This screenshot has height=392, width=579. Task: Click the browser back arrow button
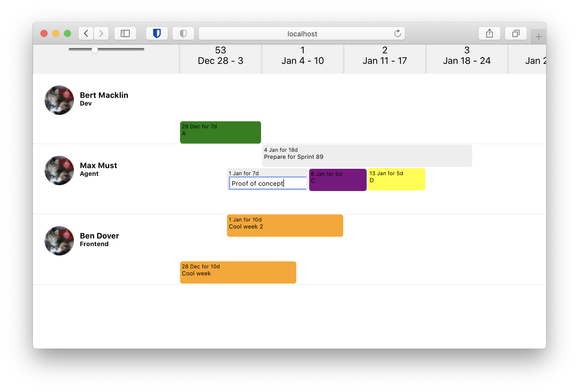coord(86,33)
